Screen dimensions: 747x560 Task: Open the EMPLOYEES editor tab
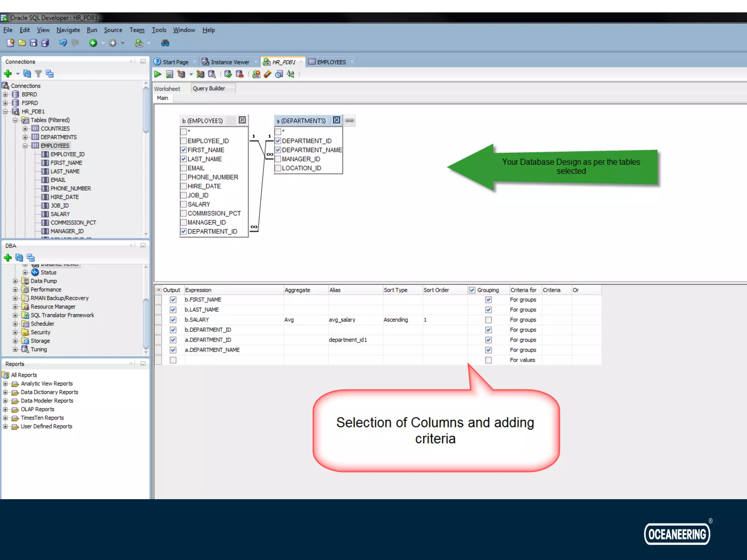point(331,62)
